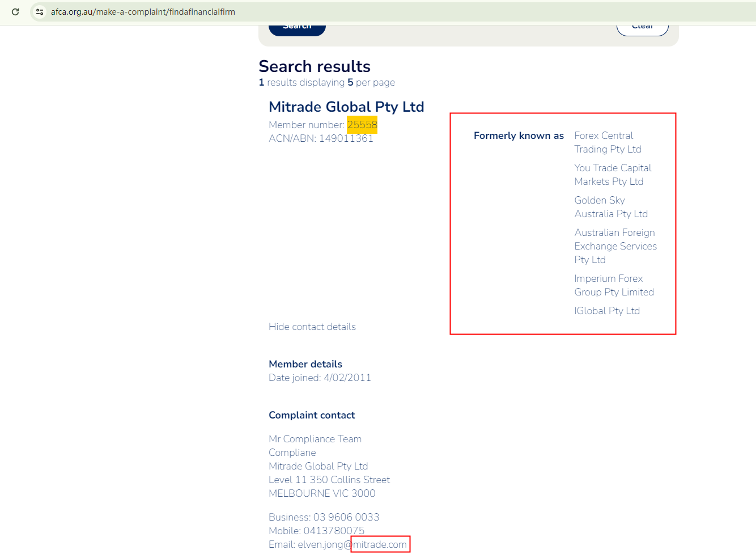Click the elven.jong@mitrade.com email address

pos(352,544)
